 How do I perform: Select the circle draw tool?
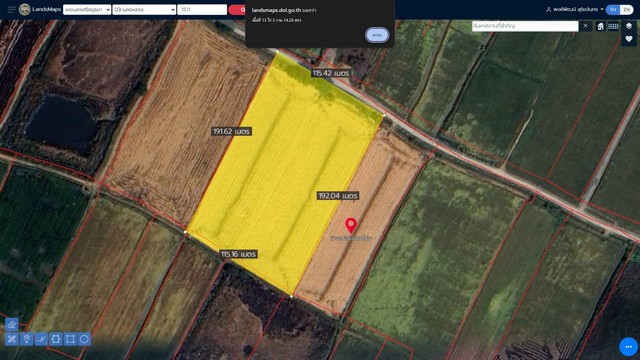[84, 339]
